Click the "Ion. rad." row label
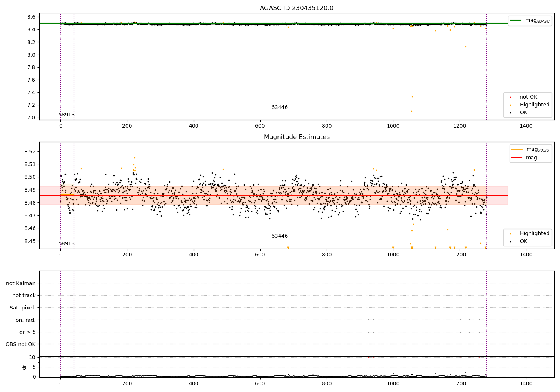Screen dimensions: 560x392 [x=25, y=320]
